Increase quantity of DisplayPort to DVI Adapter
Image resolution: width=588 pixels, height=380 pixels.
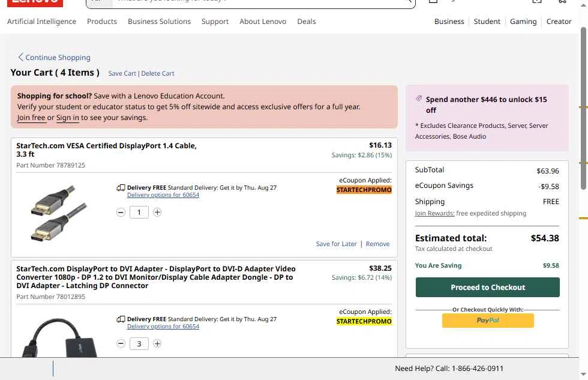tap(157, 343)
